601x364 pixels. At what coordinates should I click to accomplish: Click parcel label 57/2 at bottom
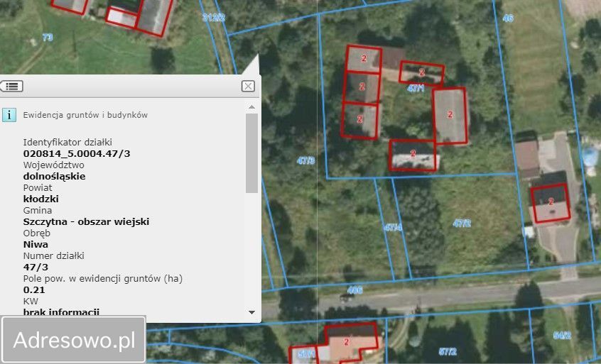448,351
